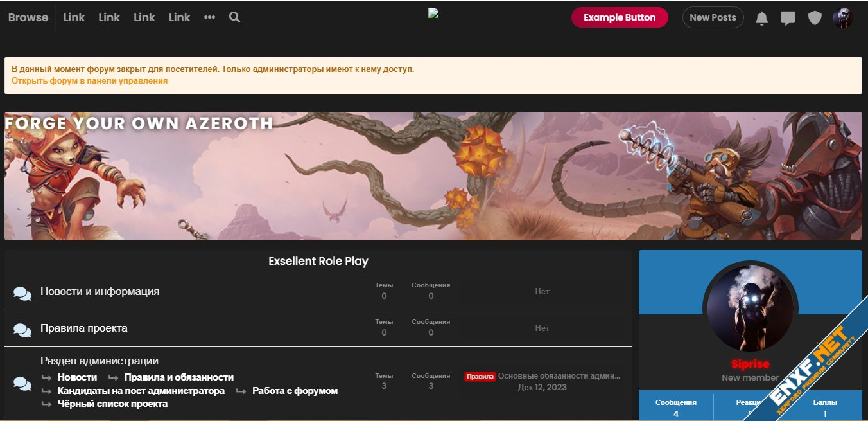Viewport: 868px width, 421px height.
Task: Click forum icon beside Новости и информация
Action: point(22,294)
